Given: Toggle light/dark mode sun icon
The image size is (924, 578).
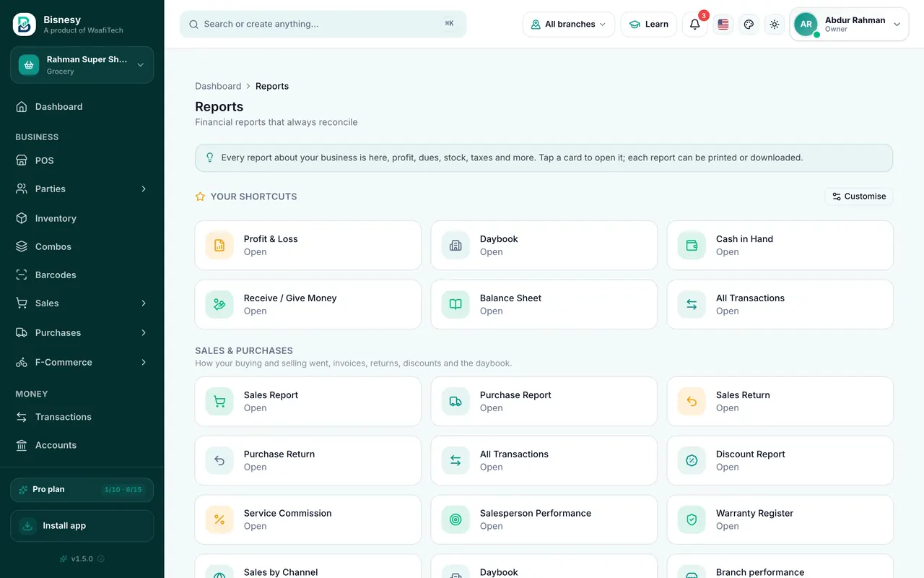Looking at the screenshot, I should [x=775, y=25].
